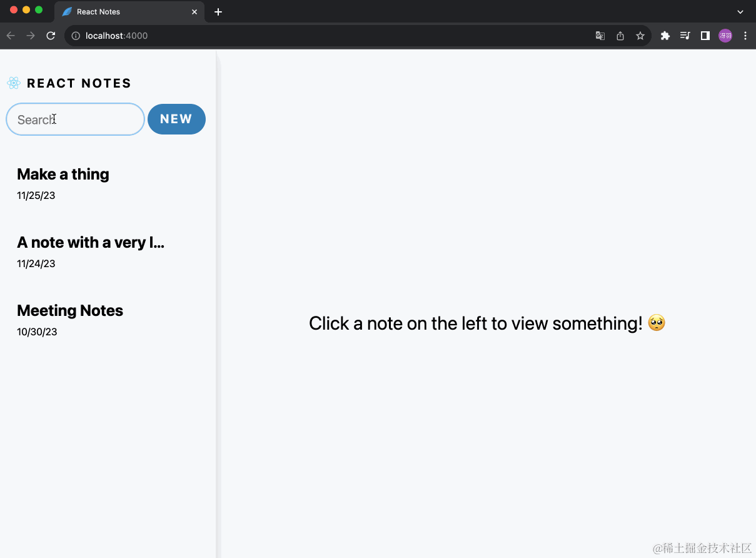Click the media playlist control icon

685,36
